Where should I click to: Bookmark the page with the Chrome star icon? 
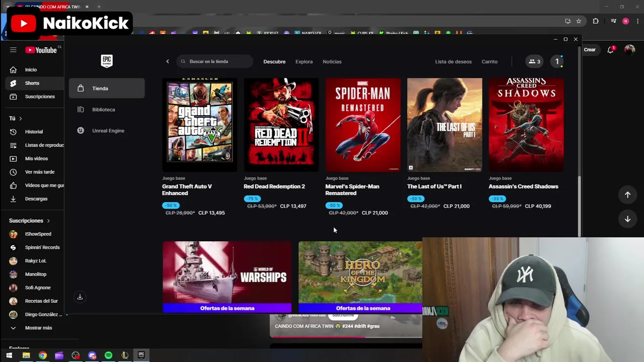[579, 21]
